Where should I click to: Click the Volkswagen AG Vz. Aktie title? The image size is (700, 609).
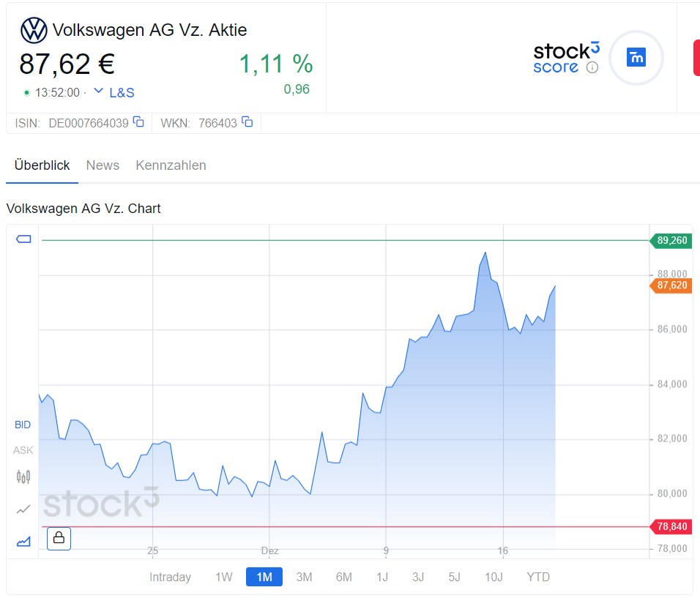click(149, 30)
